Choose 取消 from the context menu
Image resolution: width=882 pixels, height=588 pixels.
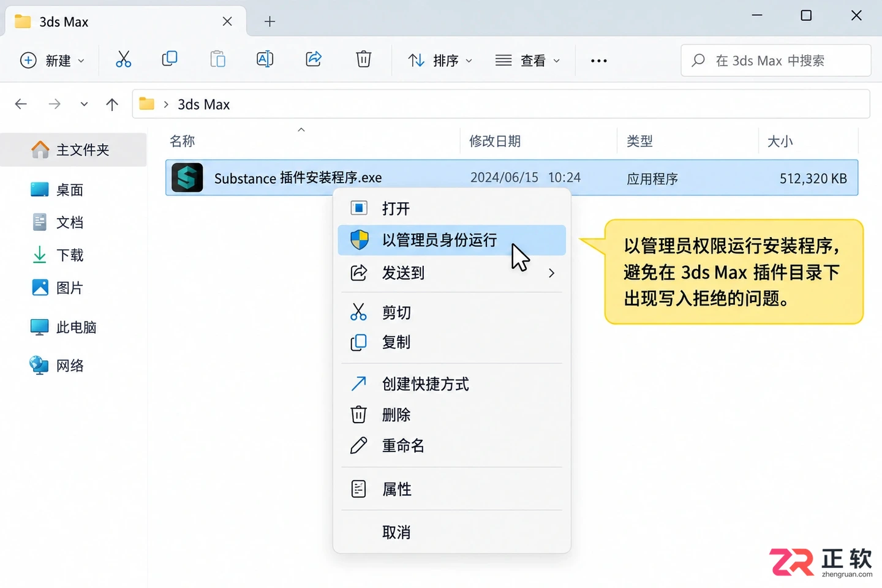pyautogui.click(x=452, y=532)
